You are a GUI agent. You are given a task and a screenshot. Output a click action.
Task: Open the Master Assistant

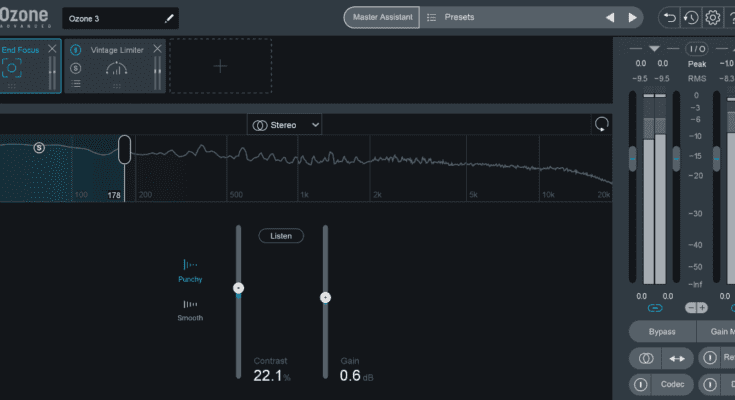point(382,18)
